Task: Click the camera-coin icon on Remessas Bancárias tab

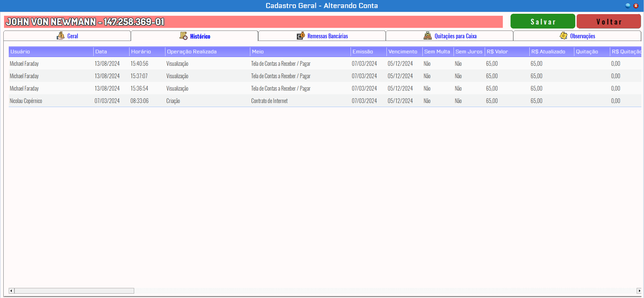Action: click(301, 36)
